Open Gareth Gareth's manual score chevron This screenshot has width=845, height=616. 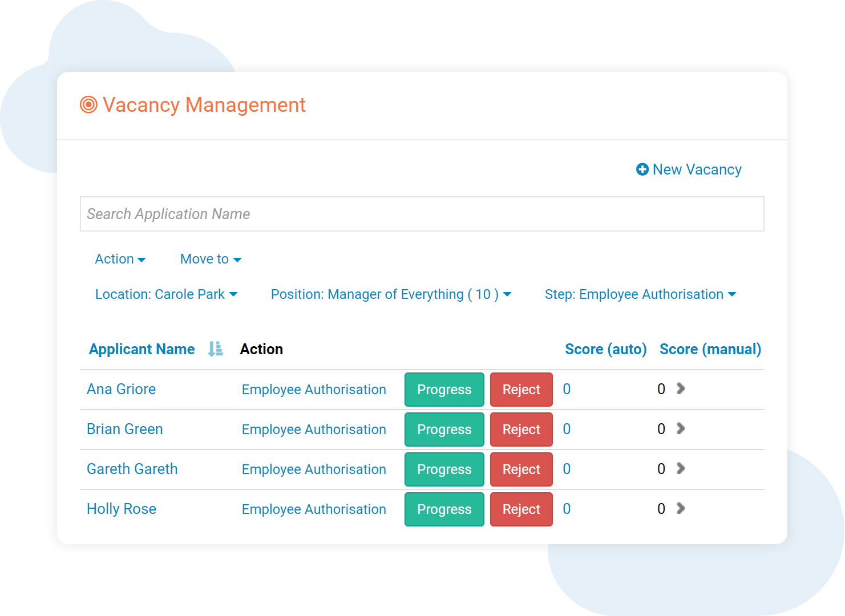click(680, 468)
